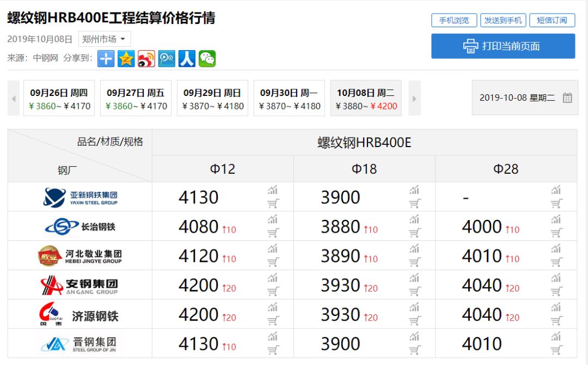View trend chart for 河北敬业 Φ18 price

tap(414, 248)
